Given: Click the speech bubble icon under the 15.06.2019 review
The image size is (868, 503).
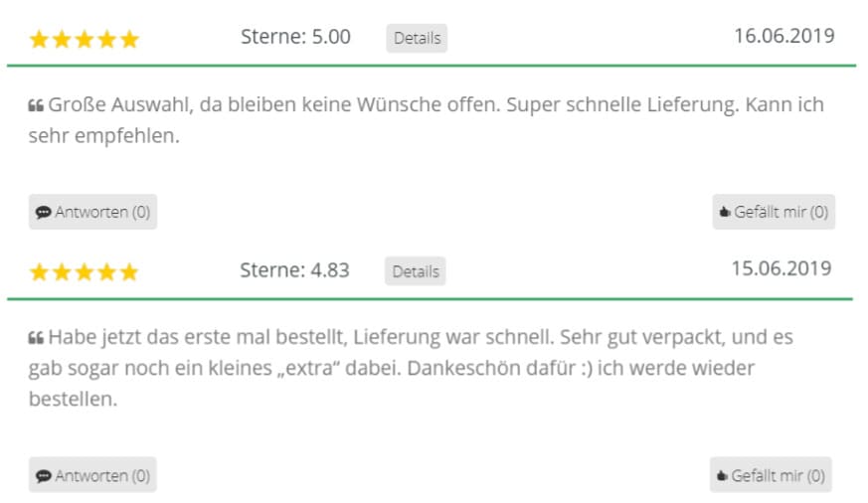Looking at the screenshot, I should [43, 475].
